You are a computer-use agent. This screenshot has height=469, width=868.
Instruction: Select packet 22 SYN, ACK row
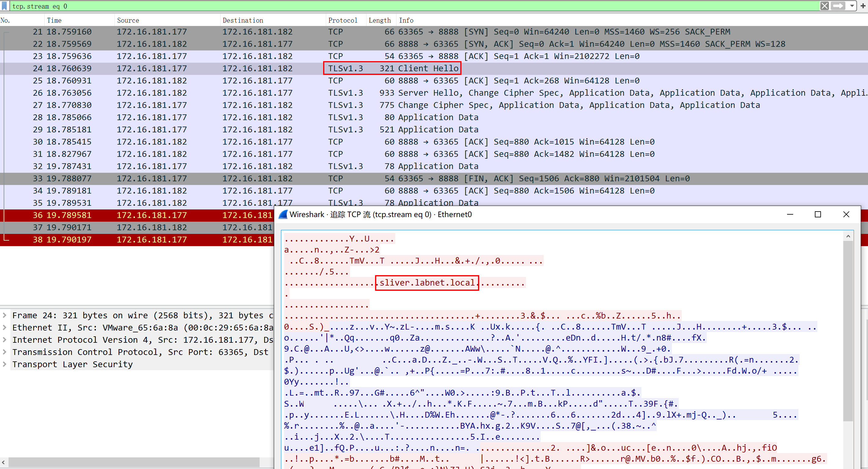coord(434,44)
